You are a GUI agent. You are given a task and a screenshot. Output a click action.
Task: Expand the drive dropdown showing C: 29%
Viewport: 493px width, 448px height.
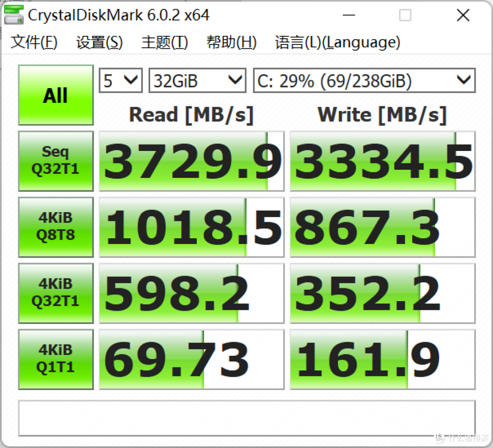(x=364, y=80)
